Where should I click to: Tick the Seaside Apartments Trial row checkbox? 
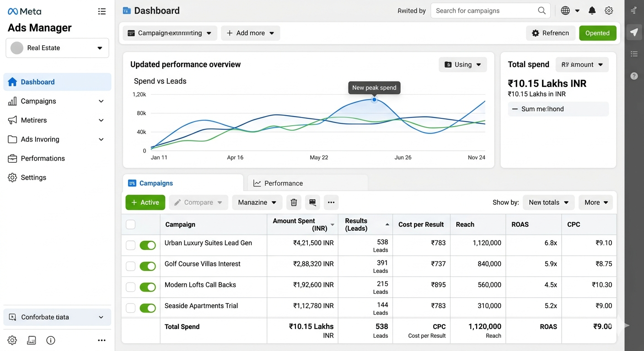click(130, 308)
